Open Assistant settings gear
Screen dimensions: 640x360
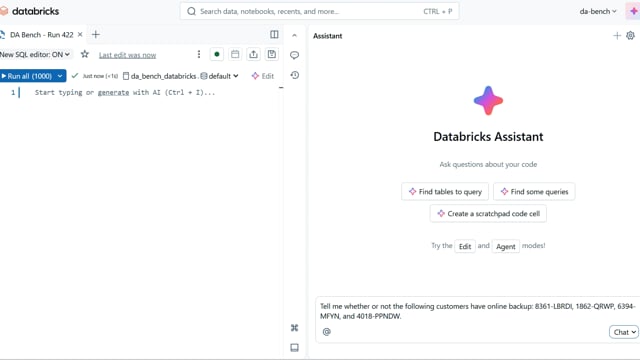[x=630, y=36]
